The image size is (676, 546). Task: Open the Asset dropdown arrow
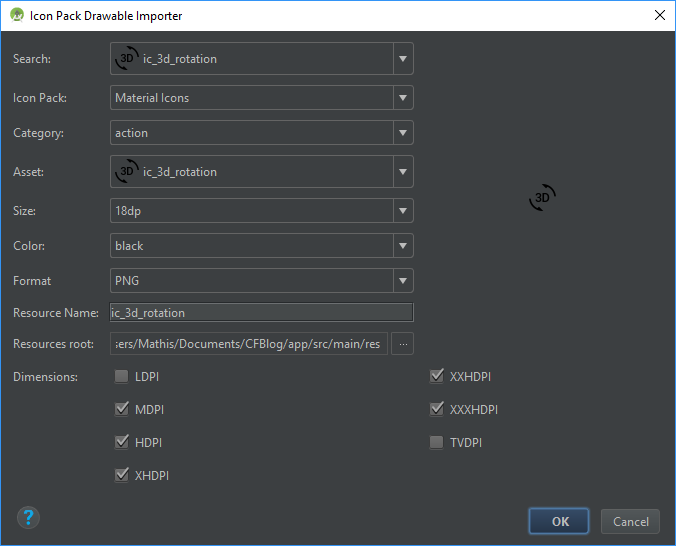(403, 172)
